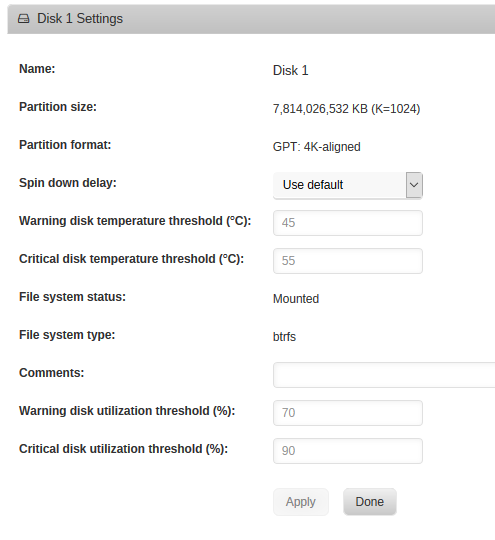Click the Critical disk utilization threshold label
Viewport: 495px width, 540px height.
123,449
